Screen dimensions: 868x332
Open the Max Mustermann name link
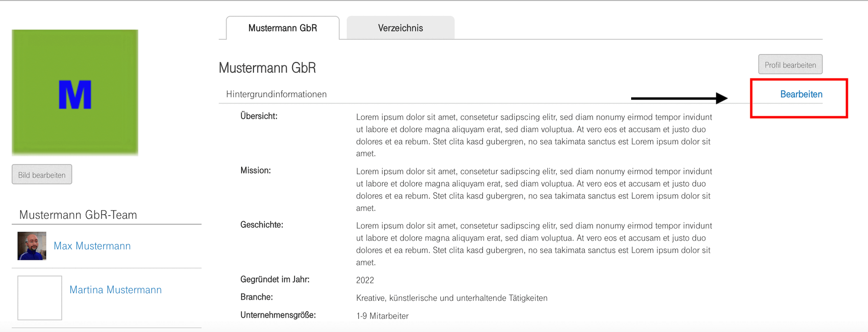92,246
